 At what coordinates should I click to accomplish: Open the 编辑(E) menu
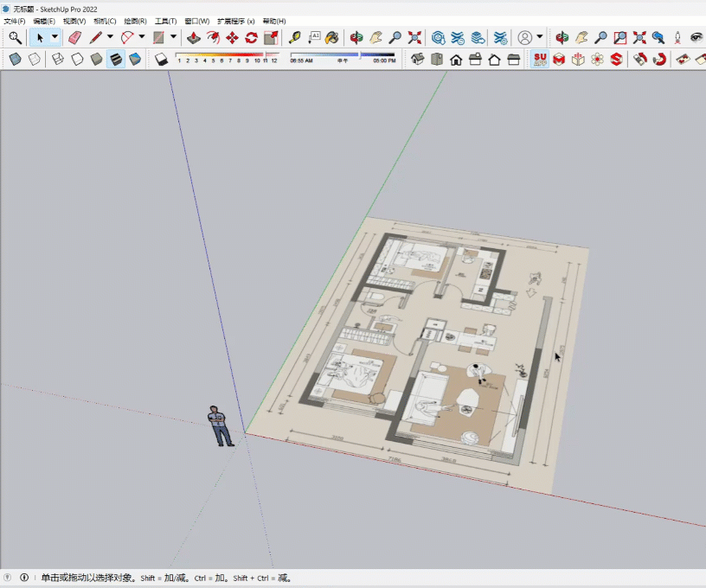click(44, 21)
